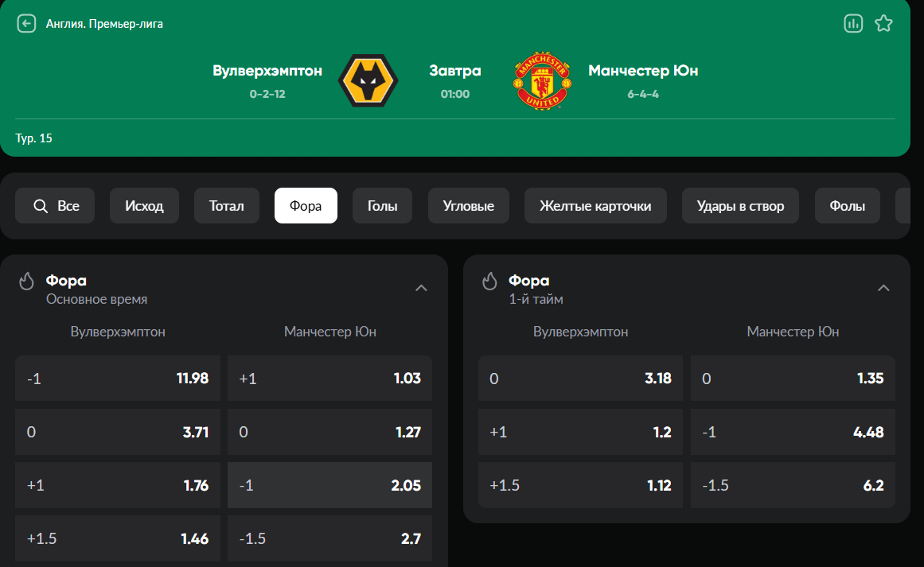Click flame icon in 1-й тайм panel
The image size is (924, 567).
[490, 282]
